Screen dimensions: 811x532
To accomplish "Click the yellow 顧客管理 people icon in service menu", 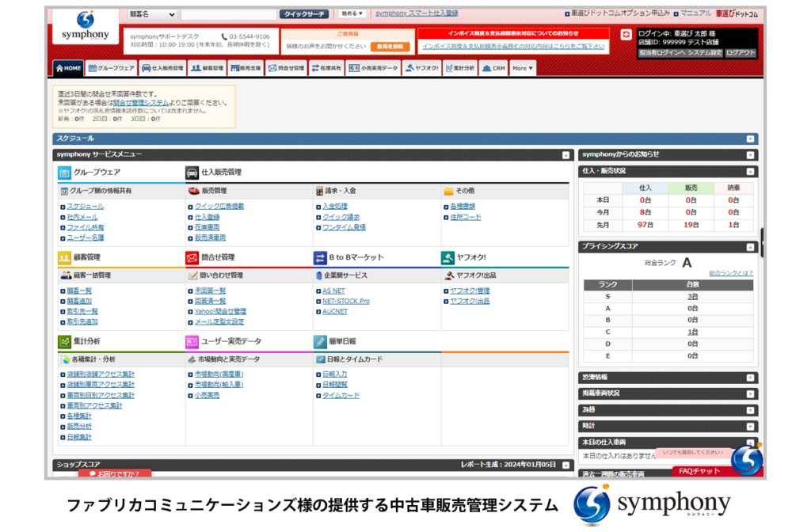I will [64, 257].
